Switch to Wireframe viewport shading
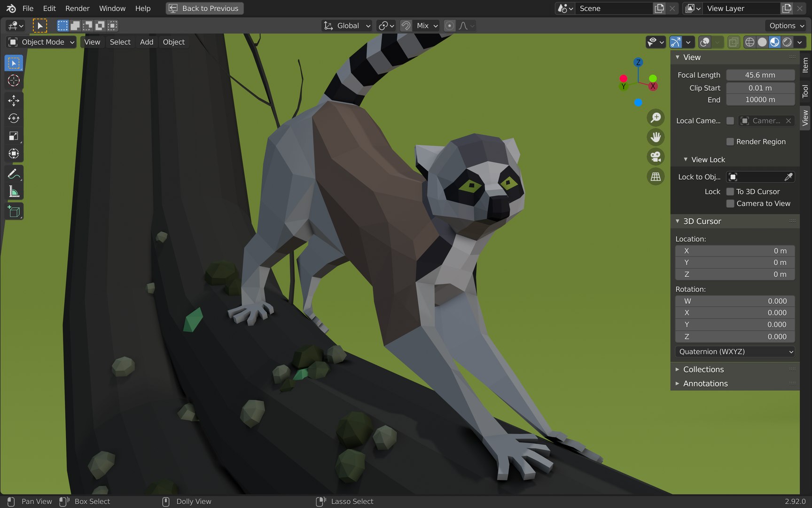This screenshot has width=812, height=508. 750,42
